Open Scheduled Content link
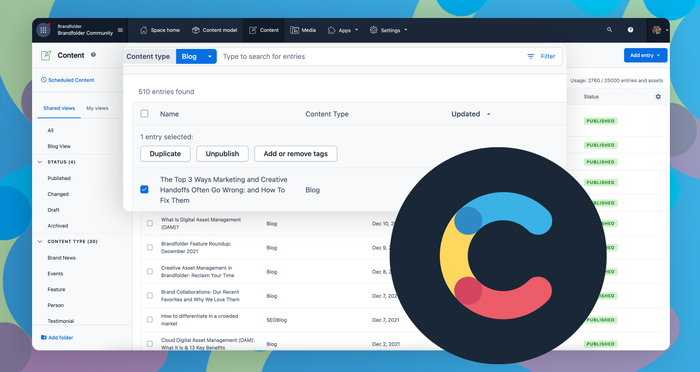The image size is (700, 372). pyautogui.click(x=67, y=80)
